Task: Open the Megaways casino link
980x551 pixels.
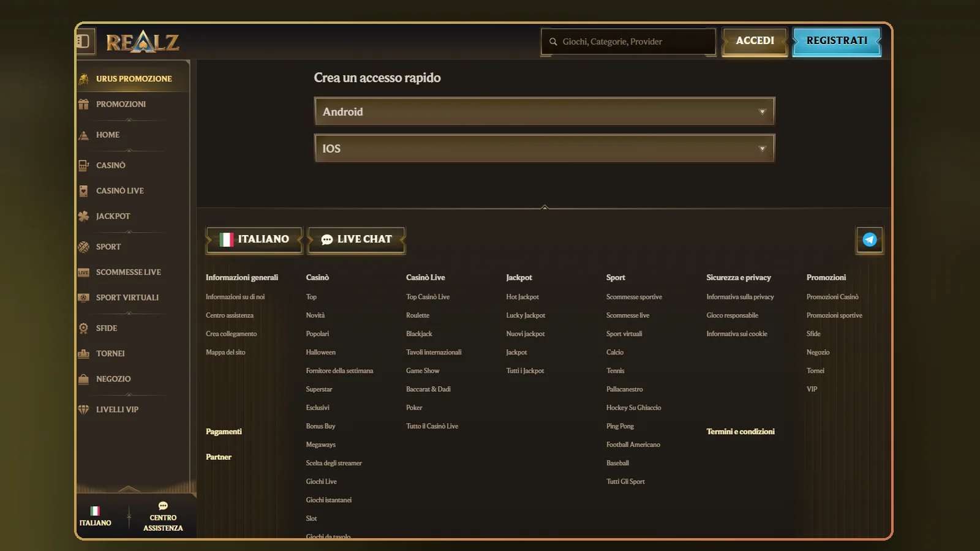Action: click(321, 444)
